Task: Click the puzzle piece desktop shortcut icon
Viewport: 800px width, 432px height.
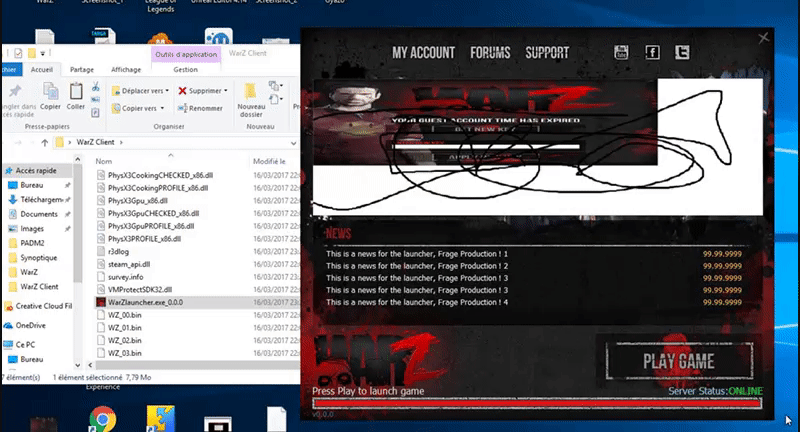Action: 160,419
